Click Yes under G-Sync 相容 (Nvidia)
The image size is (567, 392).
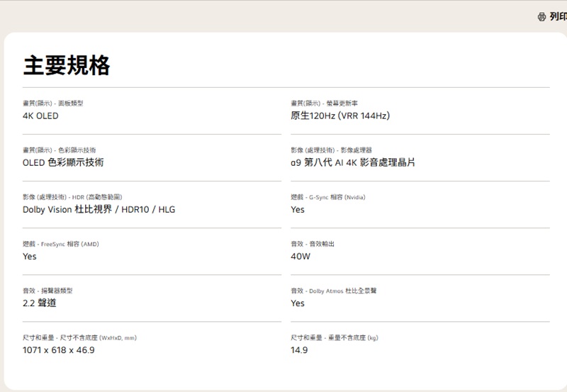(x=298, y=209)
